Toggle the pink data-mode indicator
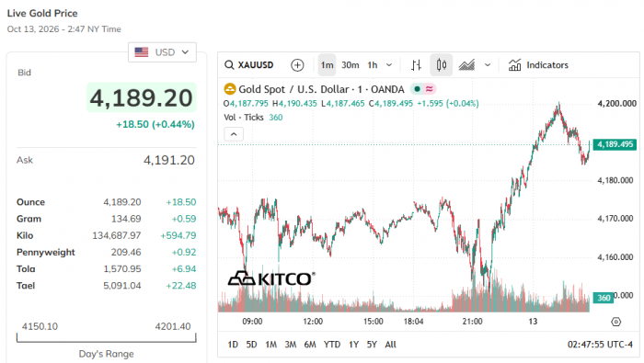644x363 pixels. coord(430,89)
